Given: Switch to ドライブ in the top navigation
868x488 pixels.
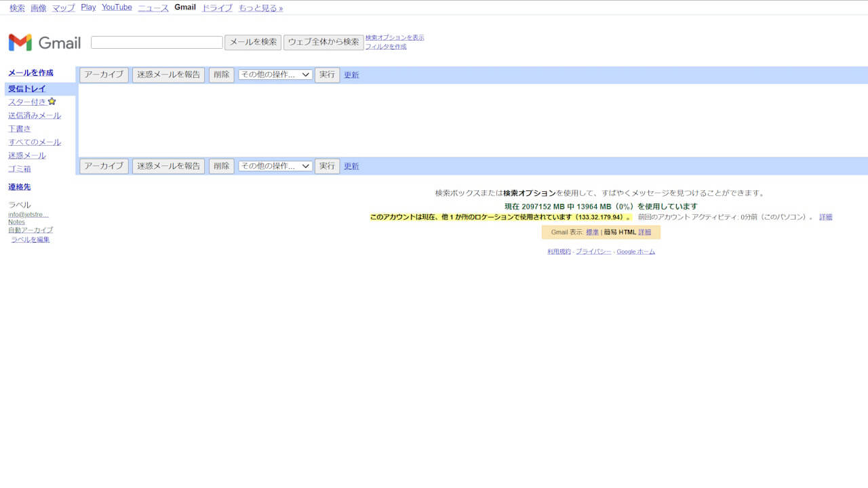Looking at the screenshot, I should coord(216,7).
